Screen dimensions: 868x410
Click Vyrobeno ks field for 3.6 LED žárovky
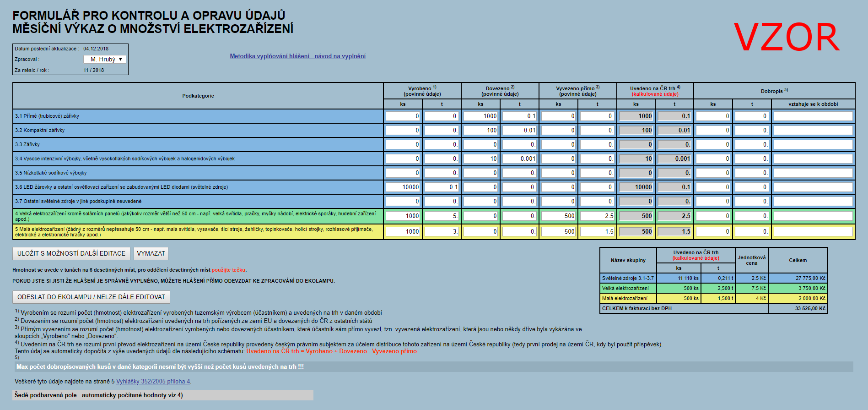point(403,187)
